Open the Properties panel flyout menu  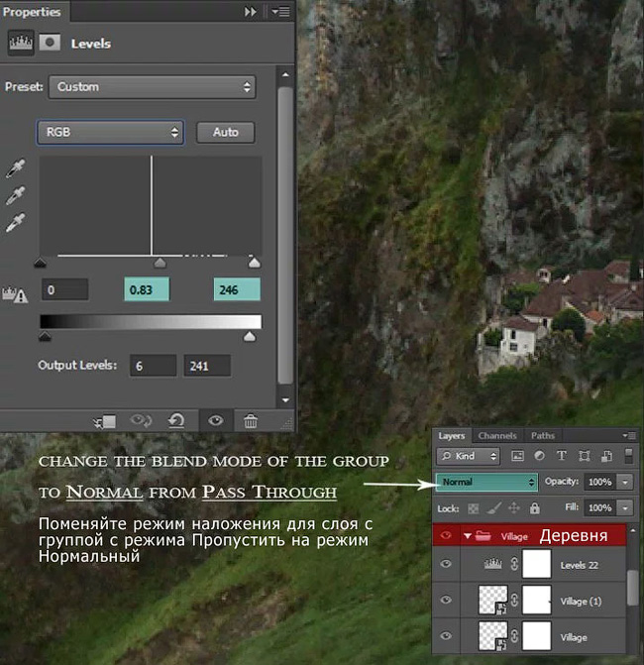280,12
